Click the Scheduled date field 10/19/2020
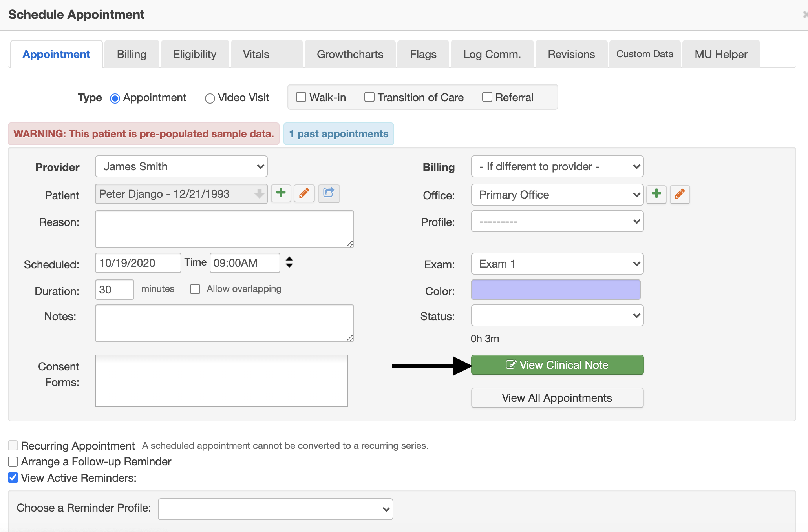This screenshot has width=808, height=532. click(x=138, y=263)
